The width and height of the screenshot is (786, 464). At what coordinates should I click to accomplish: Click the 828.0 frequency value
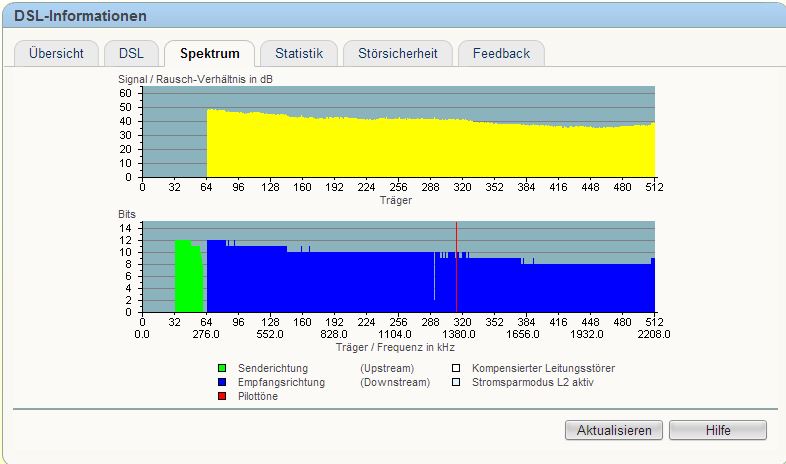(334, 334)
